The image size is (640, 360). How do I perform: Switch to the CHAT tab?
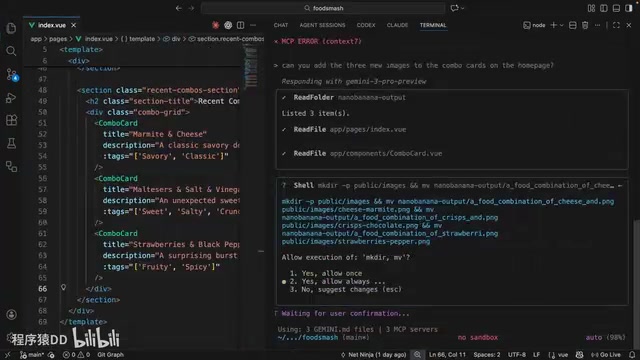coord(281,25)
